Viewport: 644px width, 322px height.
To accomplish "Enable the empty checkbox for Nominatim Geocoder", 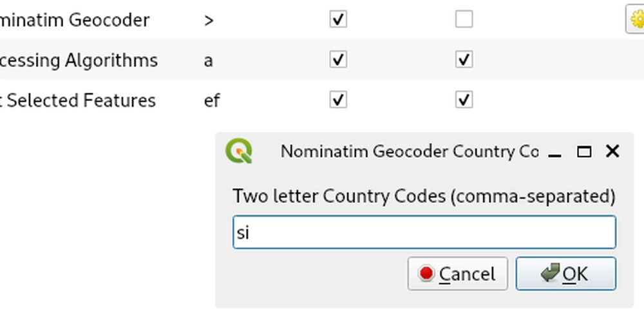I will [464, 19].
